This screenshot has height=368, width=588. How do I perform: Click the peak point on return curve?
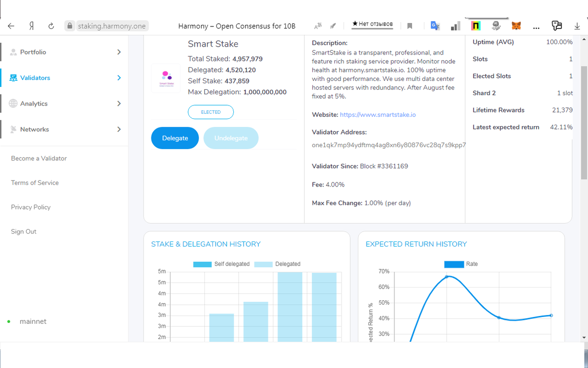click(x=447, y=277)
